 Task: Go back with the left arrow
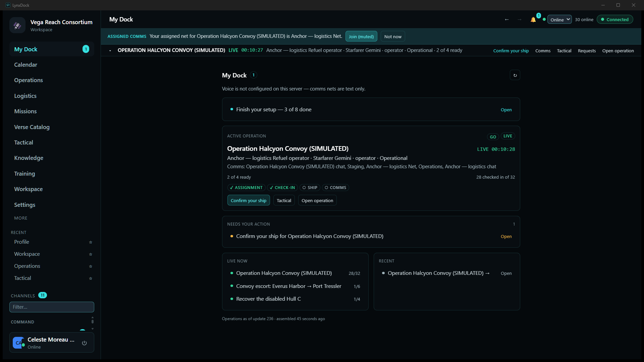coord(507,19)
